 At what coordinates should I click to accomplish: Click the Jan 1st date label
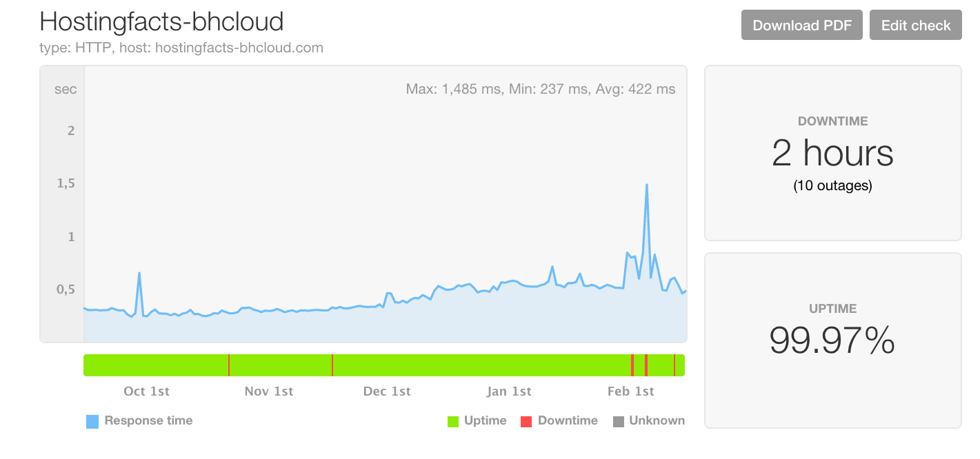[x=509, y=391]
